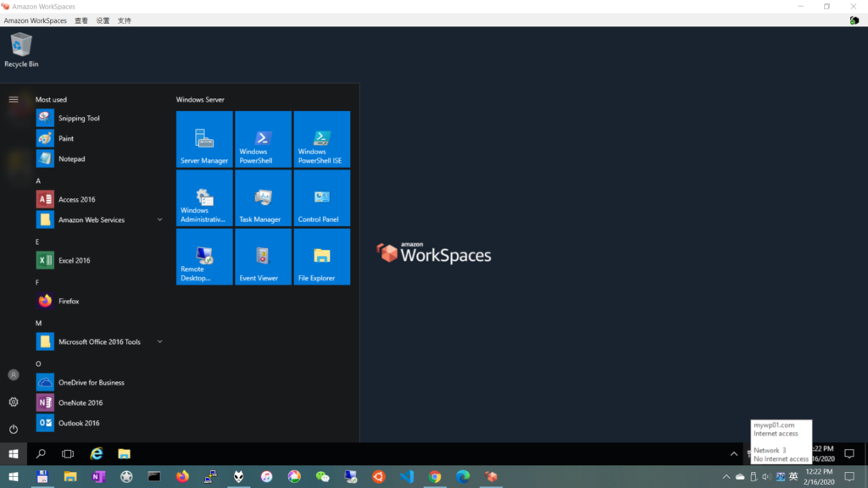The height and width of the screenshot is (488, 868).
Task: Show hidden icons in the remote system tray
Action: pyautogui.click(x=733, y=454)
